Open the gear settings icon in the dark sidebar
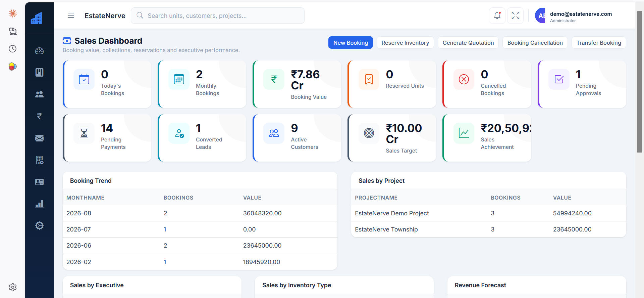This screenshot has height=298, width=644. (x=40, y=226)
